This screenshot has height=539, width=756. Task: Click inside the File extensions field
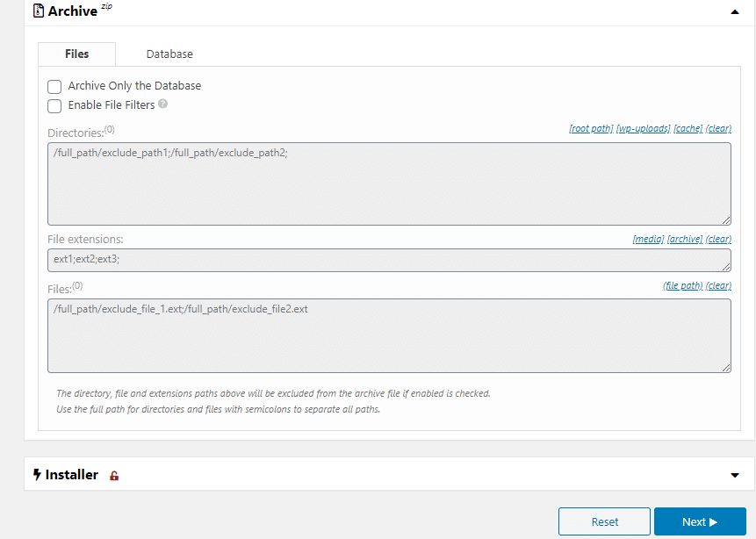[x=386, y=259]
